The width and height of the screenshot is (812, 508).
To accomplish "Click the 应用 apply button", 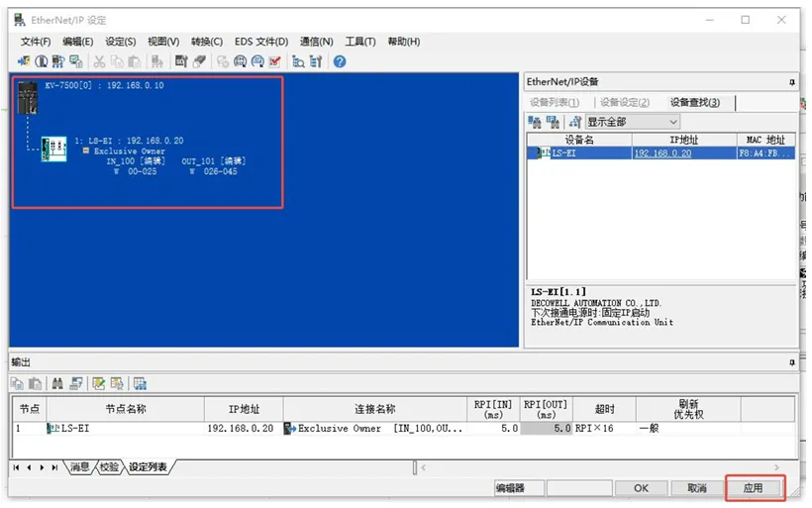I will click(x=754, y=488).
